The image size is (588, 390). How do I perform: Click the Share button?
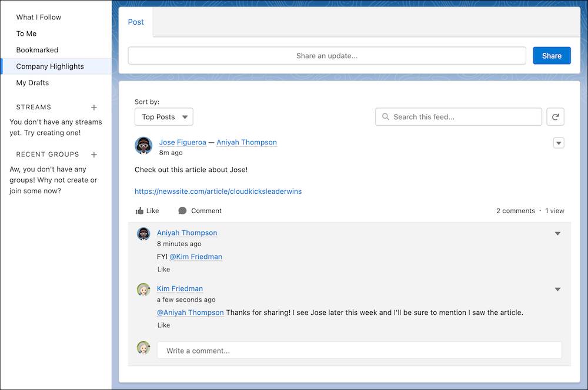pos(552,55)
